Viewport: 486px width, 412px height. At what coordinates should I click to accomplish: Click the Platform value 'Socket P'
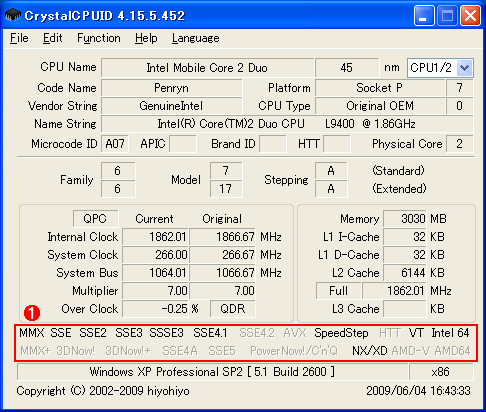coord(380,88)
